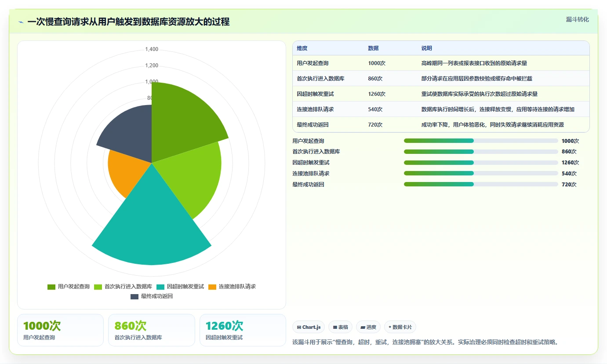Image resolution: width=607 pixels, height=364 pixels.
Task: Click the 540次 value beside progress bar
Action: 569,173
